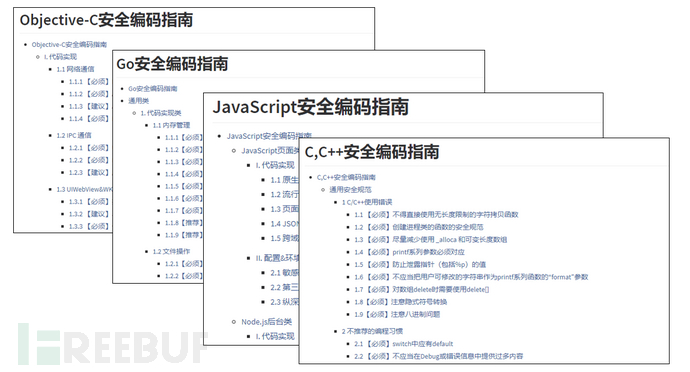690x372 pixels.
Task: Open the 2 不推荐的编程习惯 link
Action: (372, 331)
